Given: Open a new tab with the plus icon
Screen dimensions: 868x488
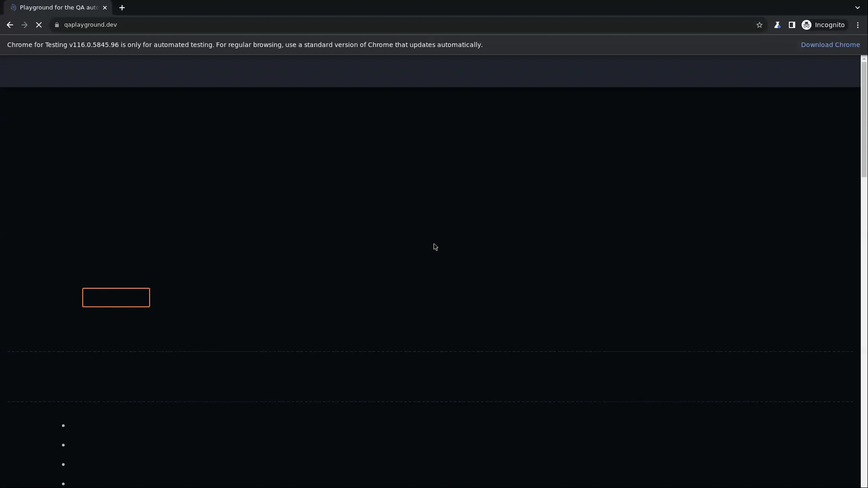Looking at the screenshot, I should (x=122, y=8).
